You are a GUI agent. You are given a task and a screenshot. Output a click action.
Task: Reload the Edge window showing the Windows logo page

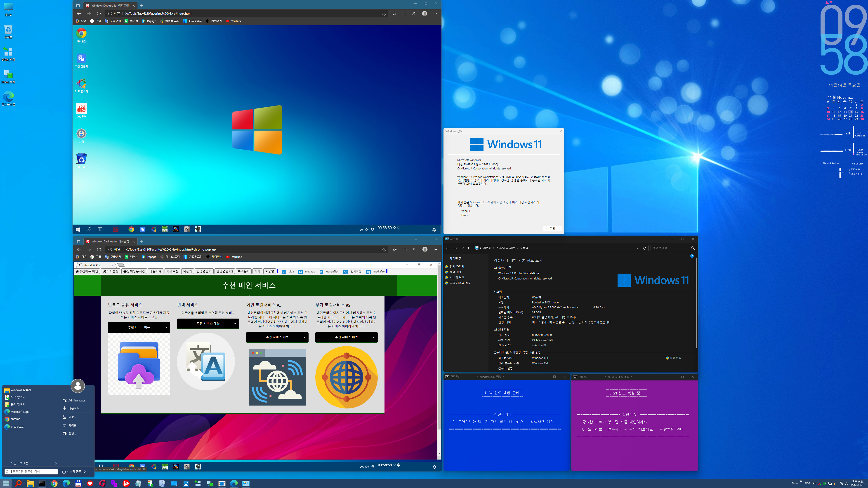99,14
